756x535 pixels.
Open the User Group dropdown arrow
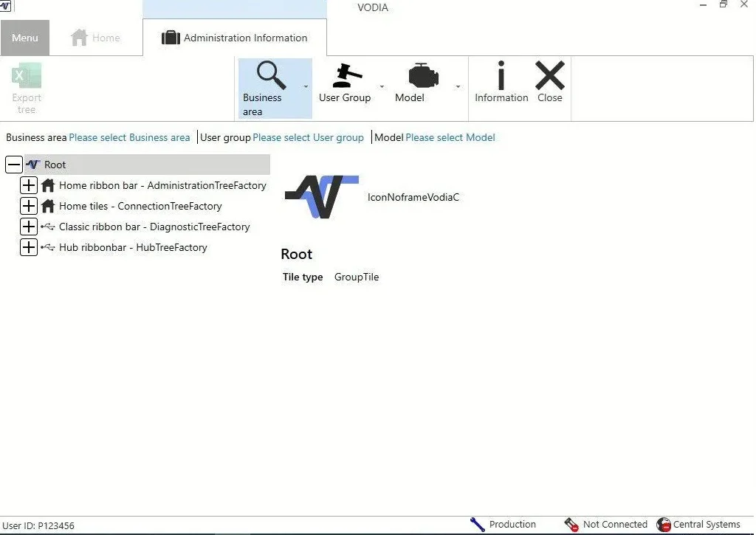pos(382,87)
